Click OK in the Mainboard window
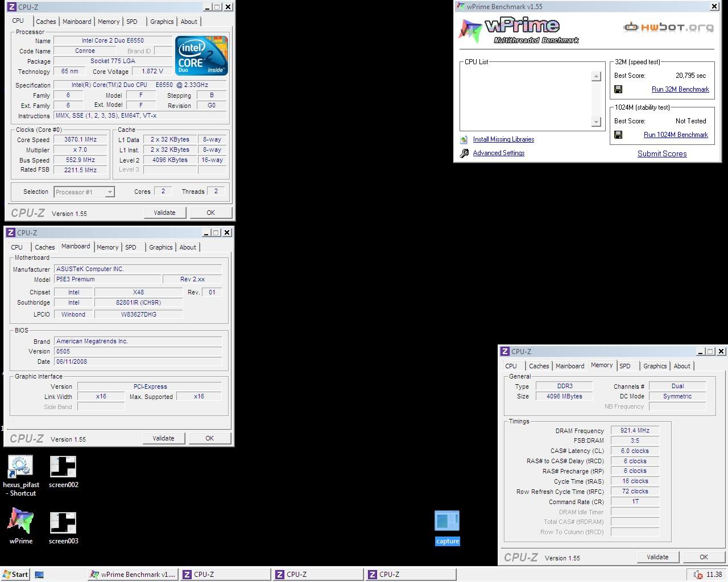This screenshot has width=728, height=582. (209, 438)
